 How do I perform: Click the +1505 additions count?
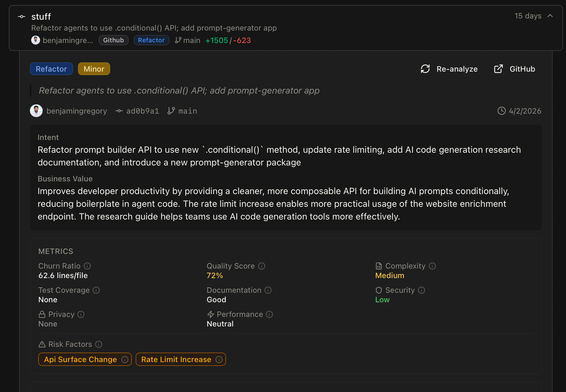coord(217,40)
